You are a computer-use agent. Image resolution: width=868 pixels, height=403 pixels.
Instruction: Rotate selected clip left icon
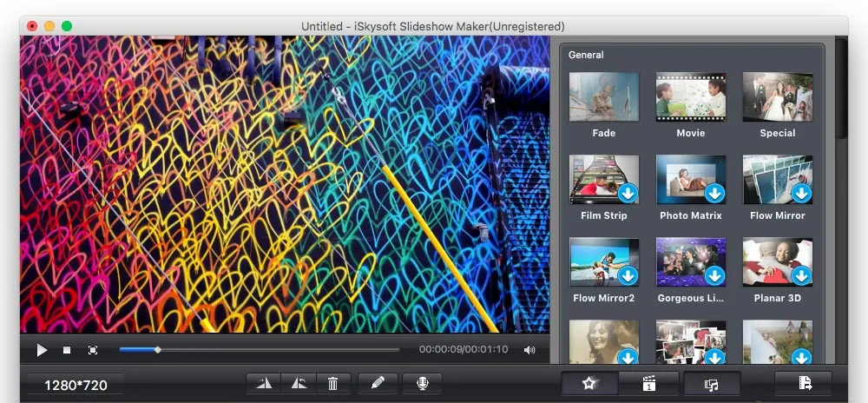click(x=264, y=383)
